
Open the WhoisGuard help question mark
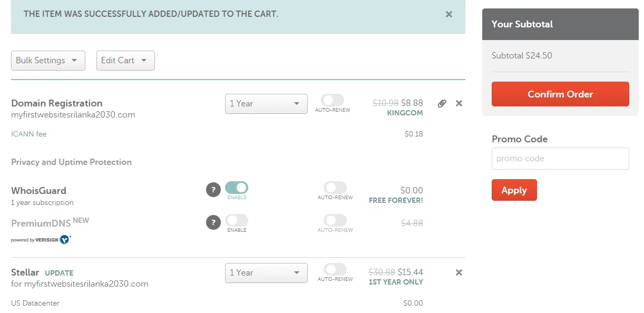pyautogui.click(x=213, y=190)
